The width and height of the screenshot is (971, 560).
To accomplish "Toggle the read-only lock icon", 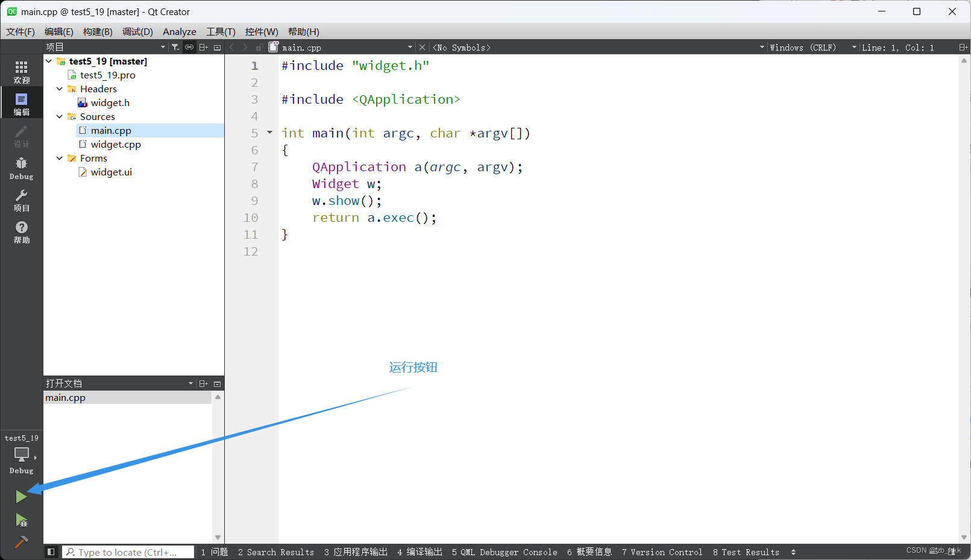I will pos(259,47).
